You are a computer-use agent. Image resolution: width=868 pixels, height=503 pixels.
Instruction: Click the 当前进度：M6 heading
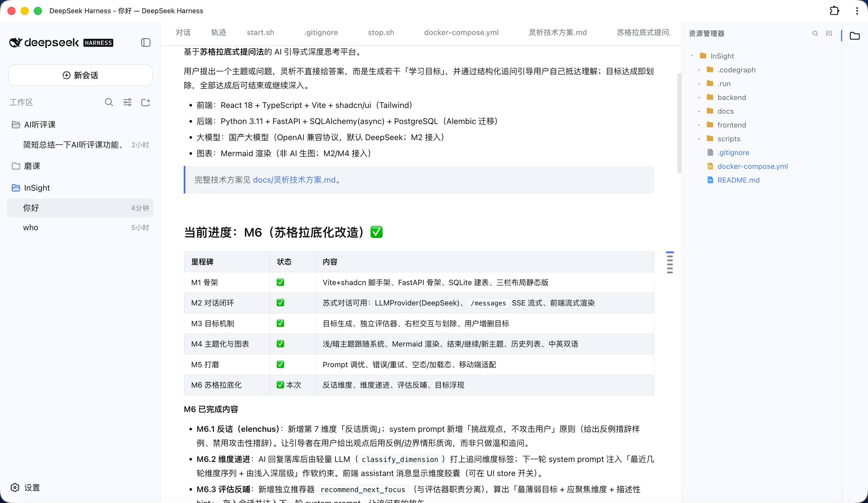point(283,232)
